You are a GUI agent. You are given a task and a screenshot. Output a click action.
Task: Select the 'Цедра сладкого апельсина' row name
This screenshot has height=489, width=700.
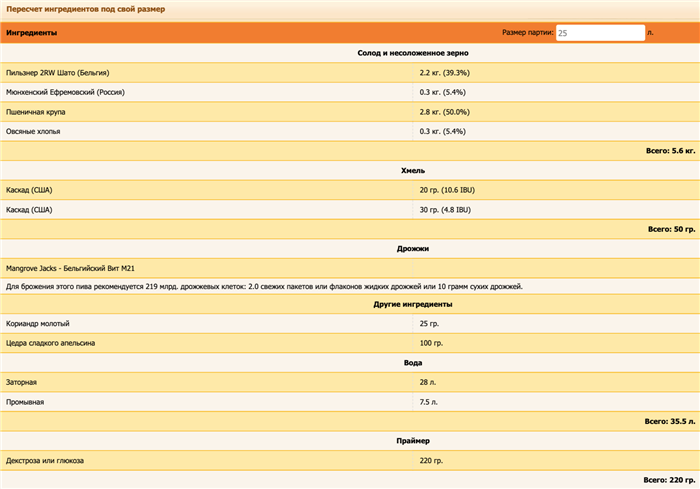(x=50, y=343)
